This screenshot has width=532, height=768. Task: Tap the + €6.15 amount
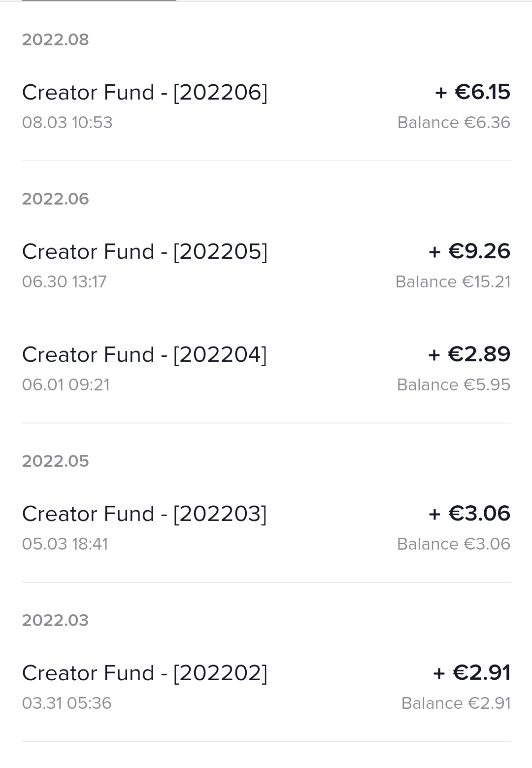472,92
